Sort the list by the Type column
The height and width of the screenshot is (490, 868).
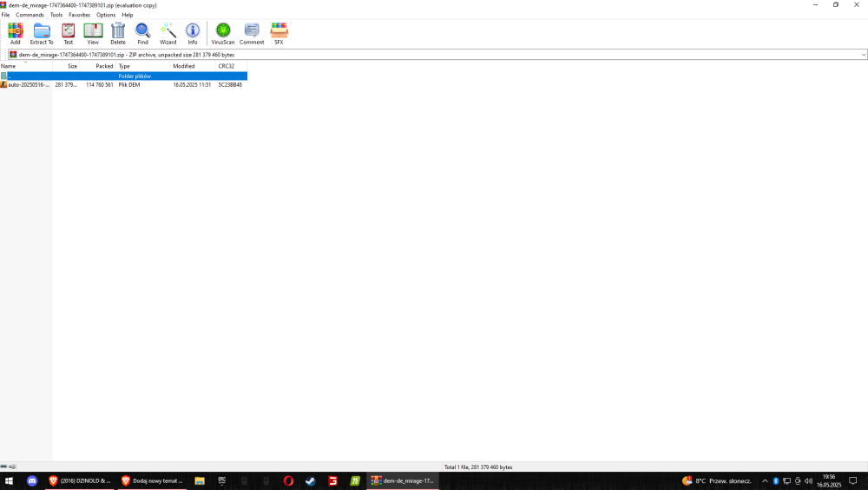pyautogui.click(x=143, y=66)
